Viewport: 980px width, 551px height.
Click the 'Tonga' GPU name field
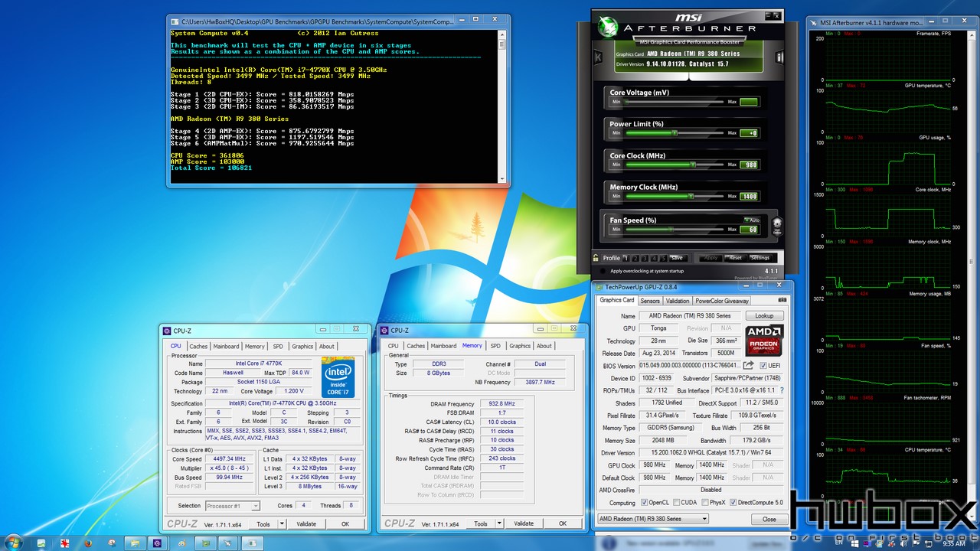[658, 328]
